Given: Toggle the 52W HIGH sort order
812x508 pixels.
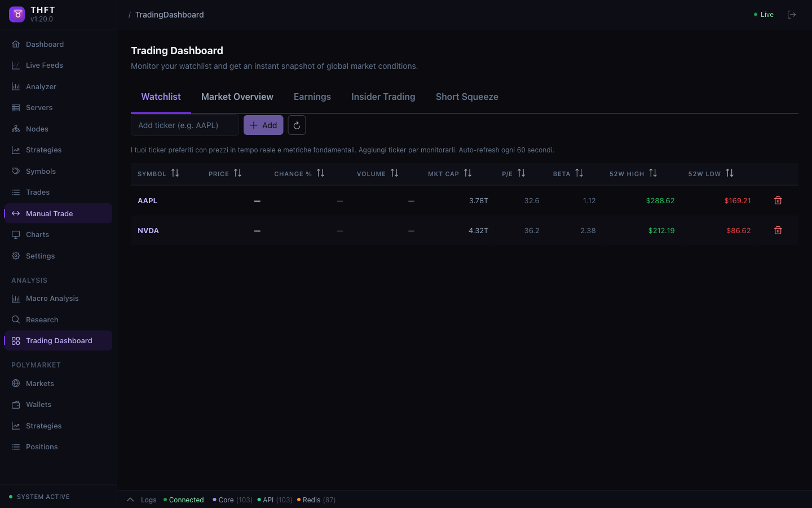Looking at the screenshot, I should click(x=654, y=173).
